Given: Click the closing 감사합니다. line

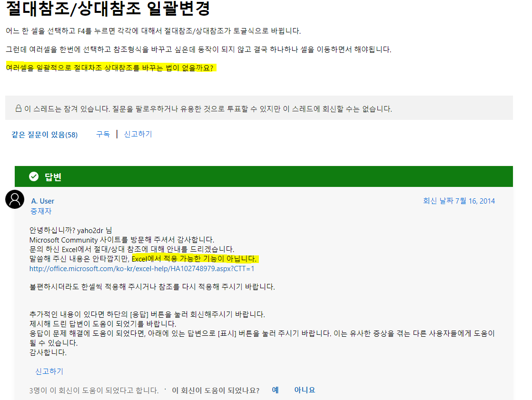Looking at the screenshot, I should pos(48,352).
